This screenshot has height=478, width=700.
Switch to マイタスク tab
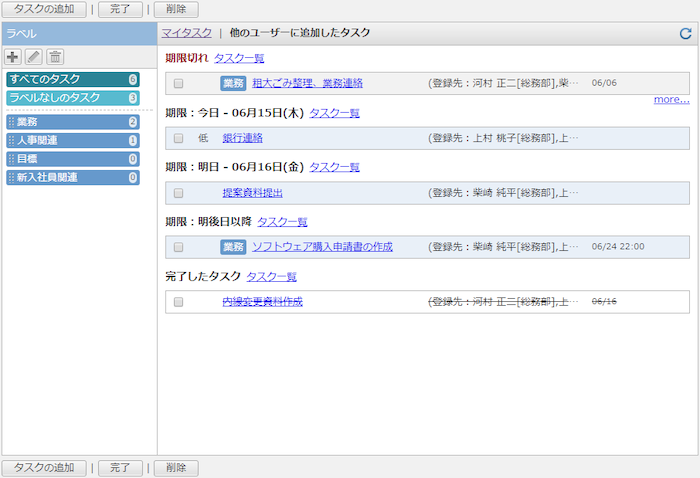pyautogui.click(x=187, y=33)
